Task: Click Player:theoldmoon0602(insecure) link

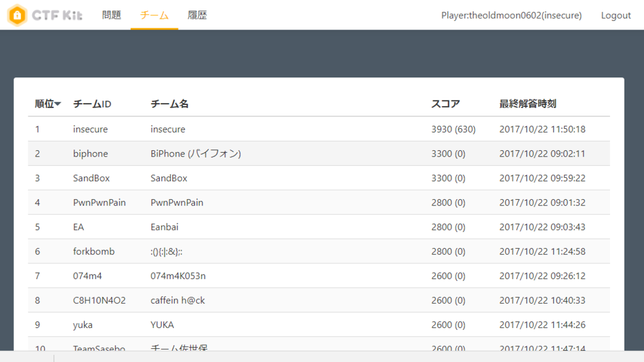Action: (511, 15)
